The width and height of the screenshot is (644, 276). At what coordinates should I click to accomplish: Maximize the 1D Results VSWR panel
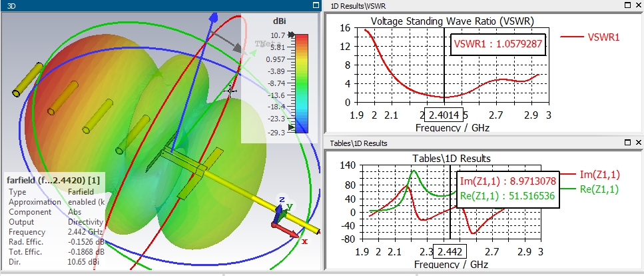coord(627,5)
